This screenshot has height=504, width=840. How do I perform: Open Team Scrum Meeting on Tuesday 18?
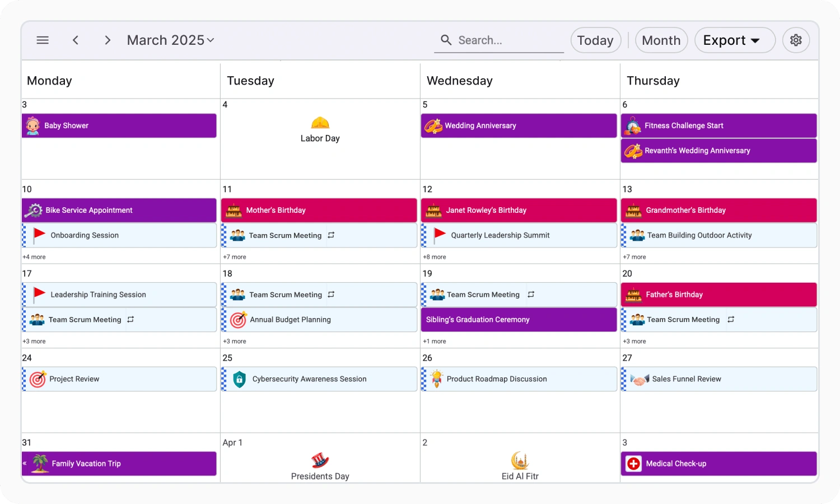319,295
